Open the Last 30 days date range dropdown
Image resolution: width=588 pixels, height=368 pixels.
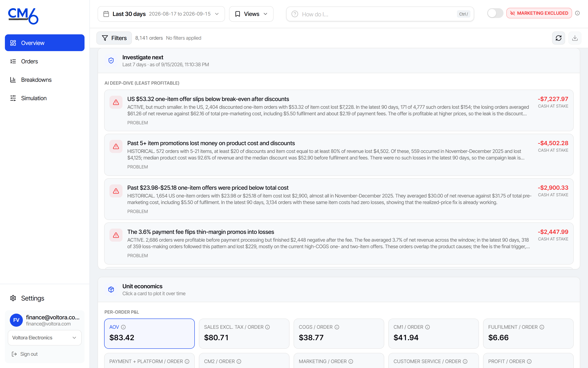point(161,14)
